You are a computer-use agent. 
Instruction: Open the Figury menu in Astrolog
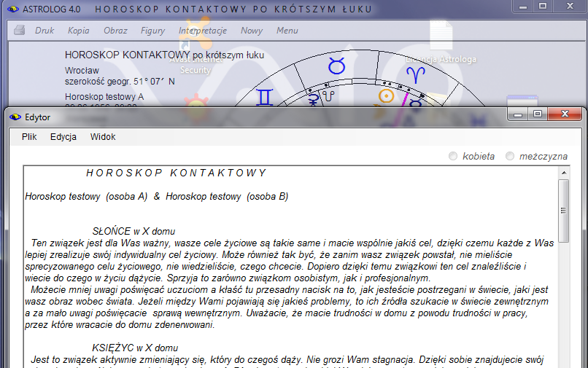[152, 31]
